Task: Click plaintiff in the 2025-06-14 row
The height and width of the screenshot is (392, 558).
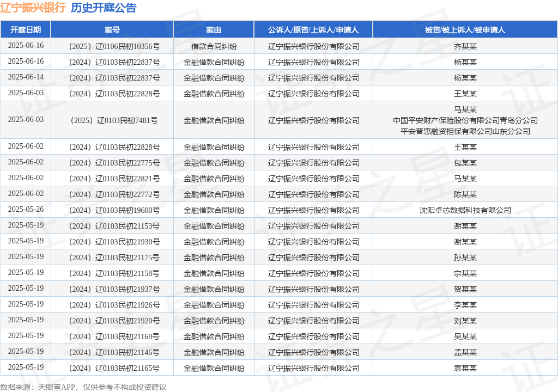Action: pos(313,78)
